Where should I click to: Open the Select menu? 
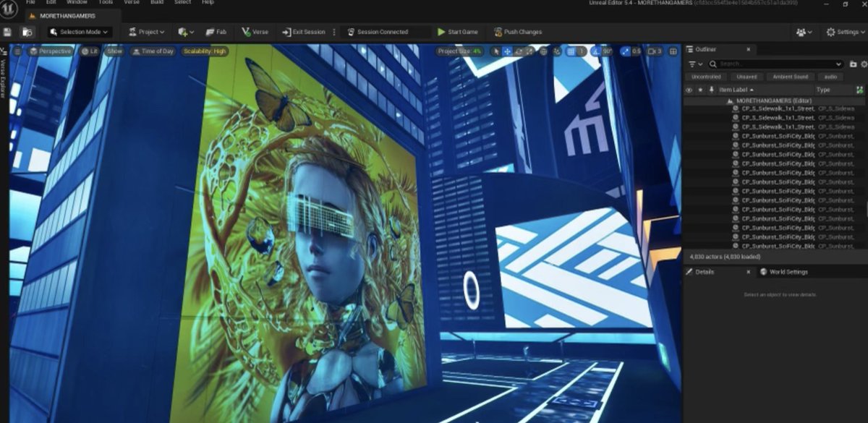182,2
